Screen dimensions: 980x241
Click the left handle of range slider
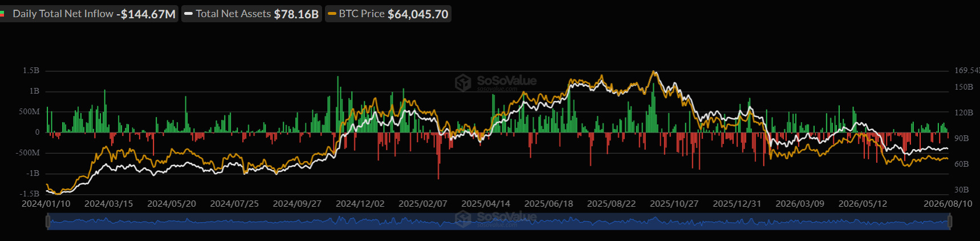(48, 222)
